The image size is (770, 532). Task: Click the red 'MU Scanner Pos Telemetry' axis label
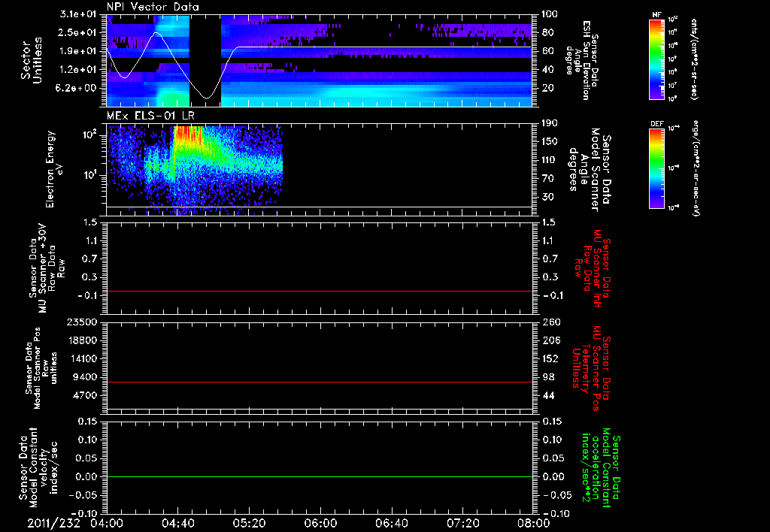click(593, 368)
